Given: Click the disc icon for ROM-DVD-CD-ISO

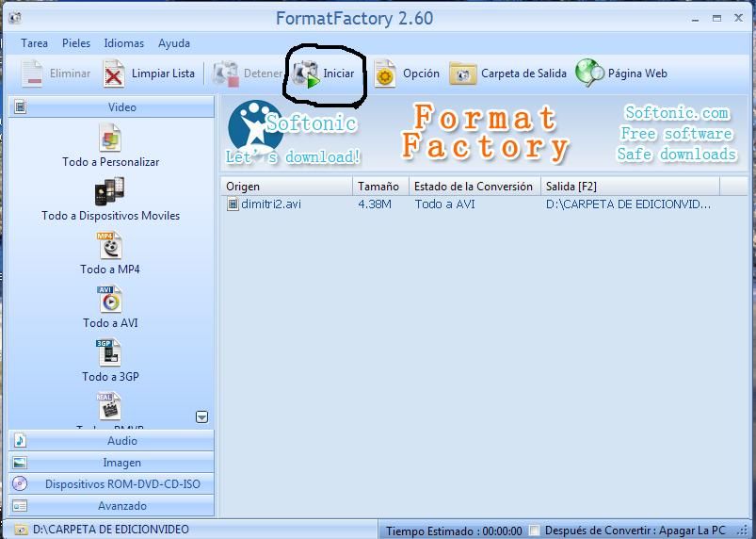Looking at the screenshot, I should pos(20,483).
